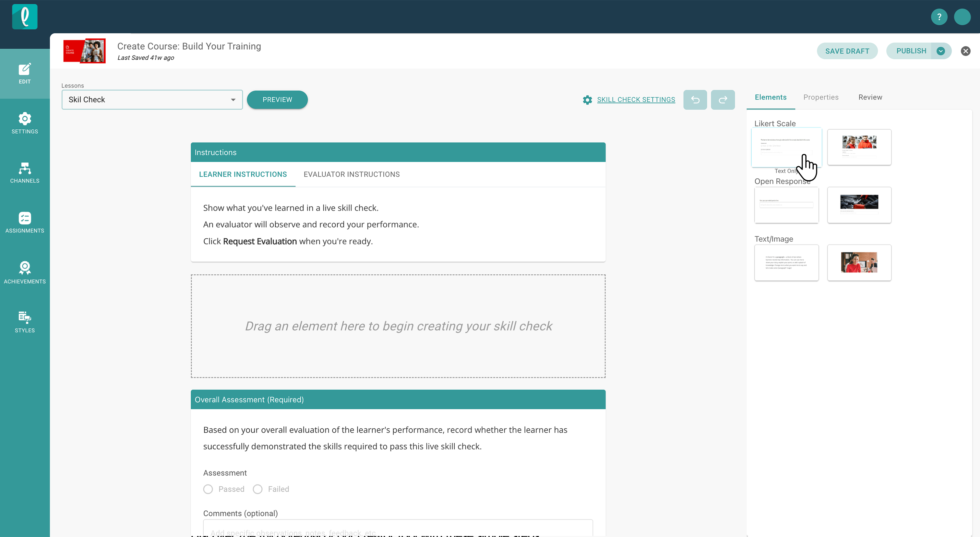The height and width of the screenshot is (537, 980).
Task: Go to Channels in sidebar
Action: pyautogui.click(x=25, y=173)
